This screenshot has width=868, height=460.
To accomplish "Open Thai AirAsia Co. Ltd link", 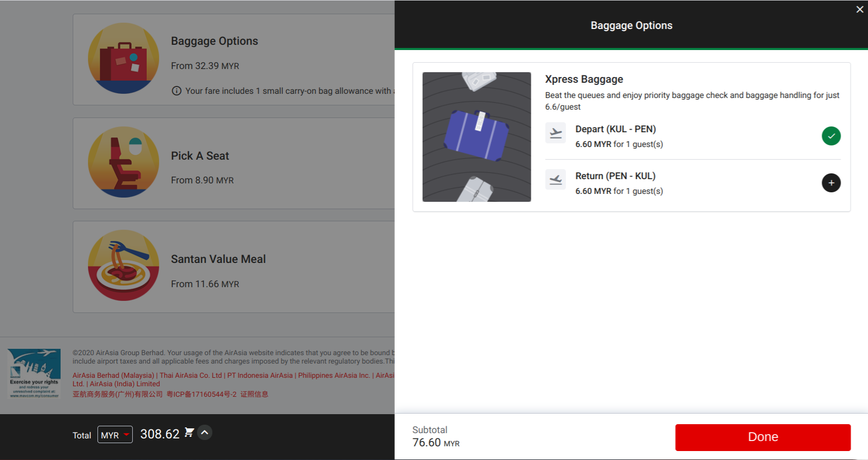I will coord(191,375).
